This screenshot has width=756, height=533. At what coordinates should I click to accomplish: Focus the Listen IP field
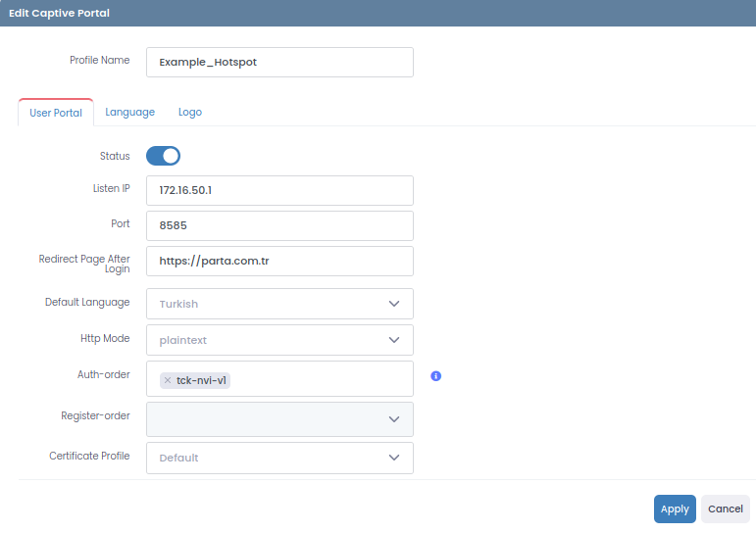[x=279, y=190]
